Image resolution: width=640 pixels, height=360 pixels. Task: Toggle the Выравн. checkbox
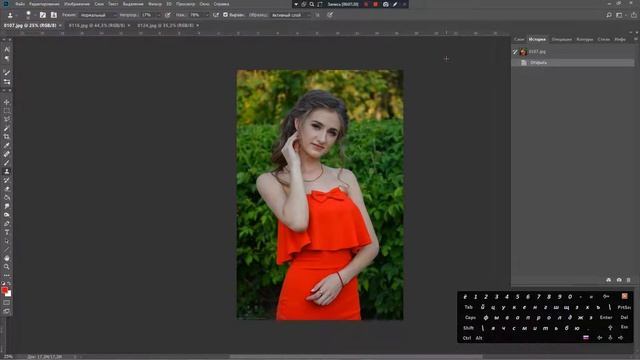[x=225, y=15]
